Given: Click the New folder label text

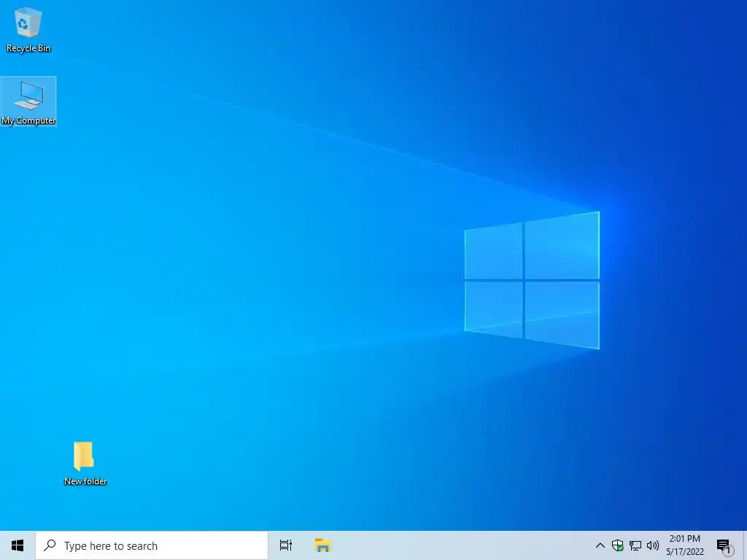Looking at the screenshot, I should 85,481.
